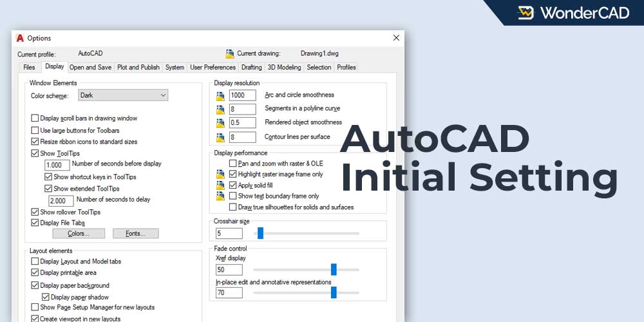Enable Show Page Setup Manager for new layouts
The height and width of the screenshot is (322, 644).
click(35, 307)
